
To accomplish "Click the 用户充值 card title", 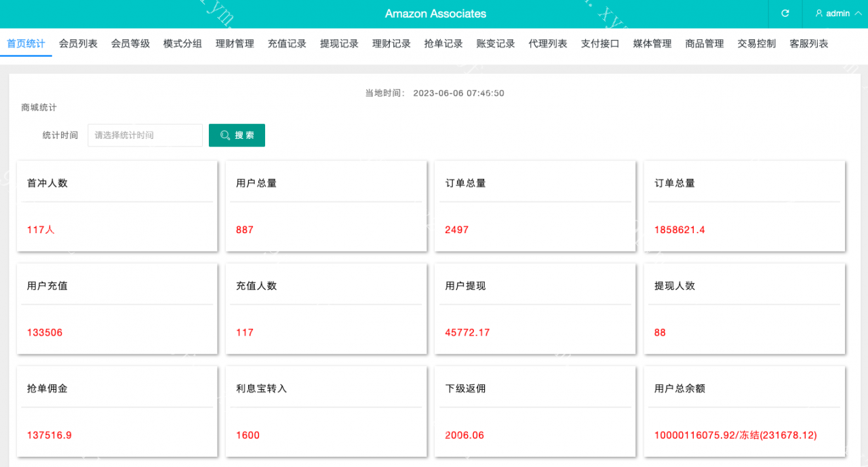I will coord(47,286).
